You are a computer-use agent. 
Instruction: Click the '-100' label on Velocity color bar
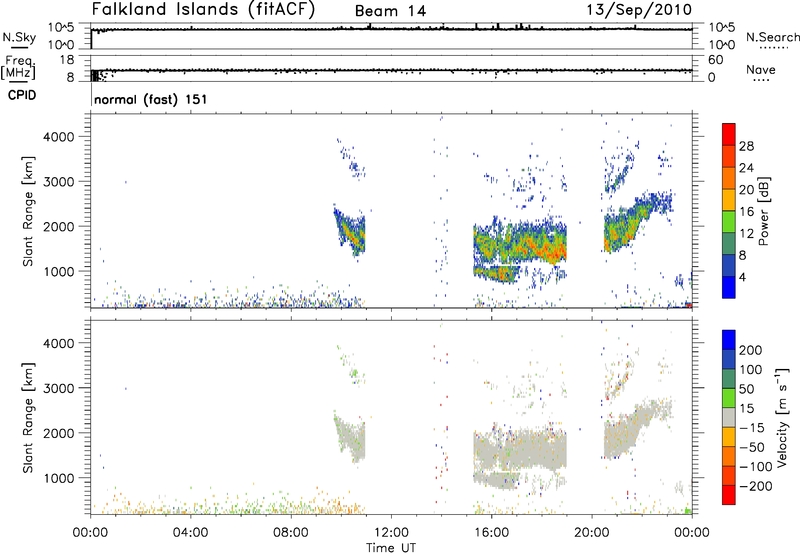click(x=755, y=467)
